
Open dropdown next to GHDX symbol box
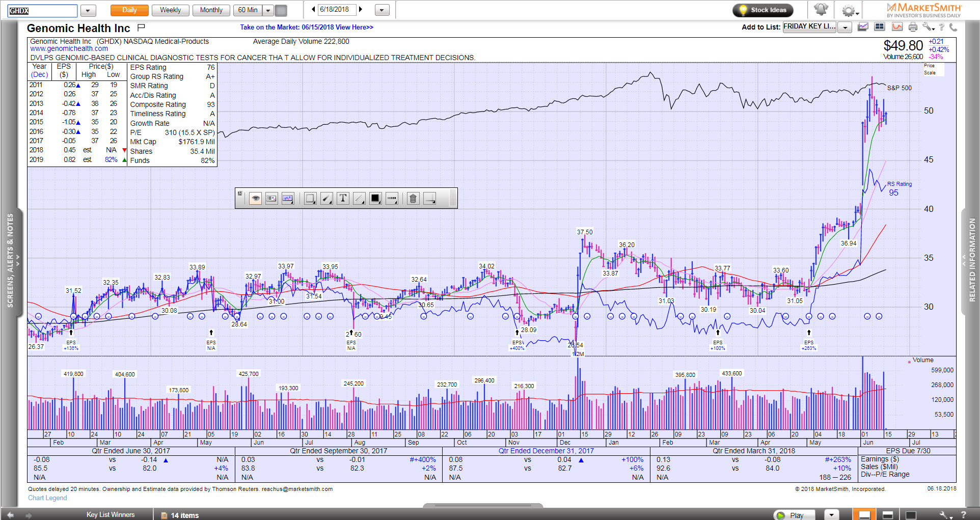[88, 11]
